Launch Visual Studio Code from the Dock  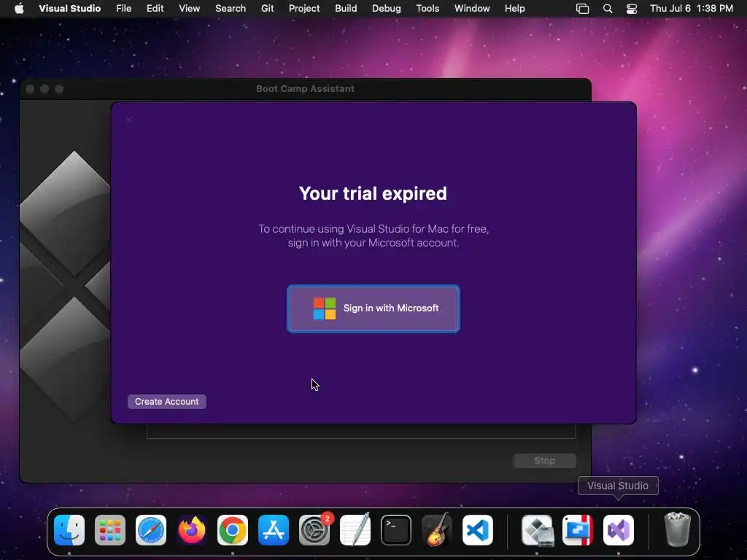tap(477, 530)
